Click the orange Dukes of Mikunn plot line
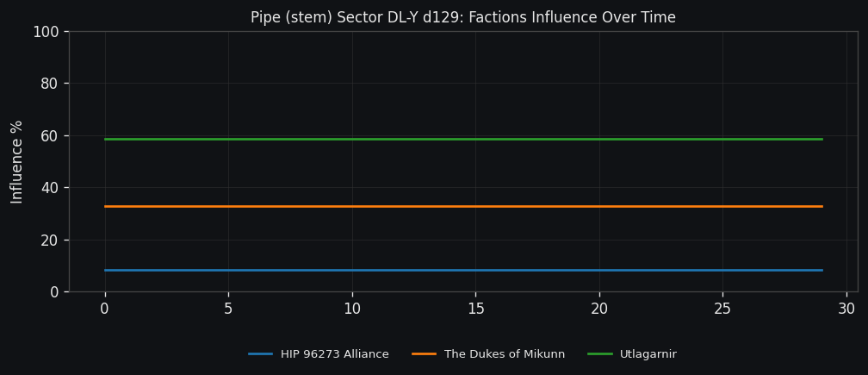 click(463, 206)
